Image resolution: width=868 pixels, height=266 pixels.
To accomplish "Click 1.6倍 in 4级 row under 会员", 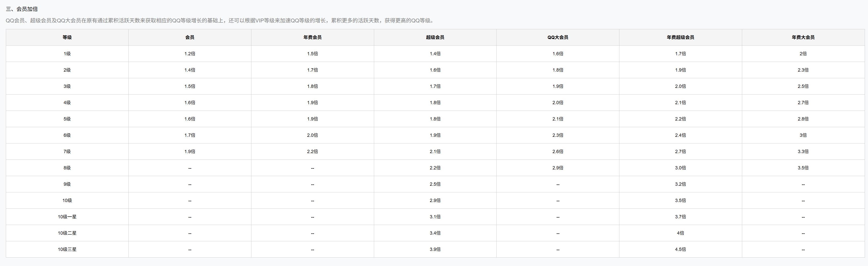I will pos(190,102).
